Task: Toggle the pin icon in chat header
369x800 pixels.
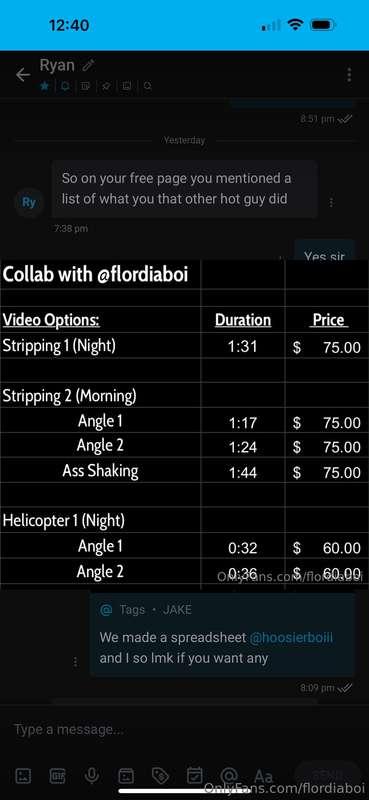Action: (106, 86)
